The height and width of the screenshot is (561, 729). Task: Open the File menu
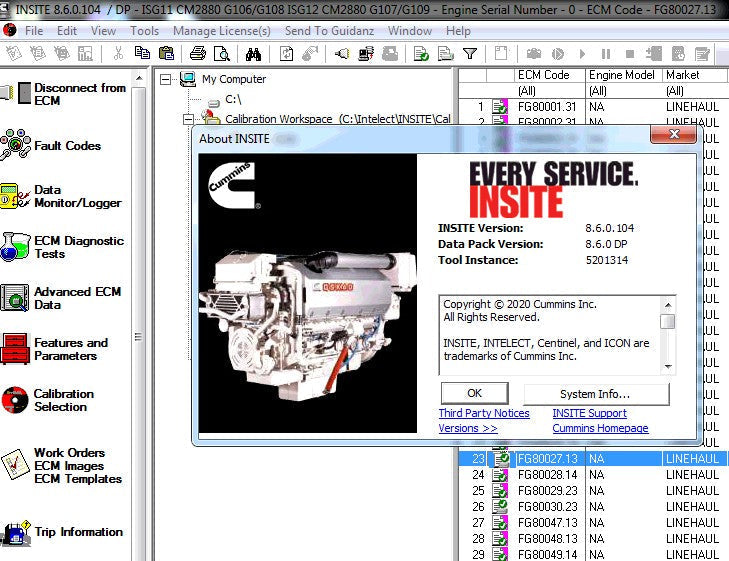coord(34,31)
